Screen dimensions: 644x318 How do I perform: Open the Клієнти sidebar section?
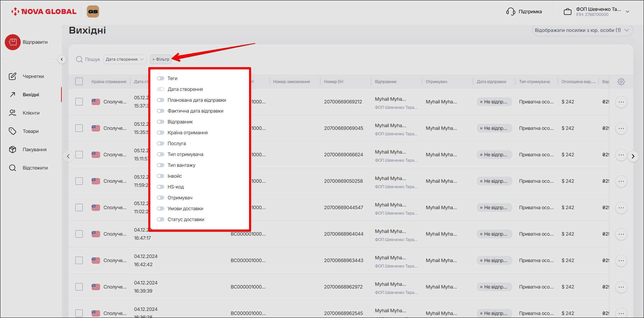(31, 113)
